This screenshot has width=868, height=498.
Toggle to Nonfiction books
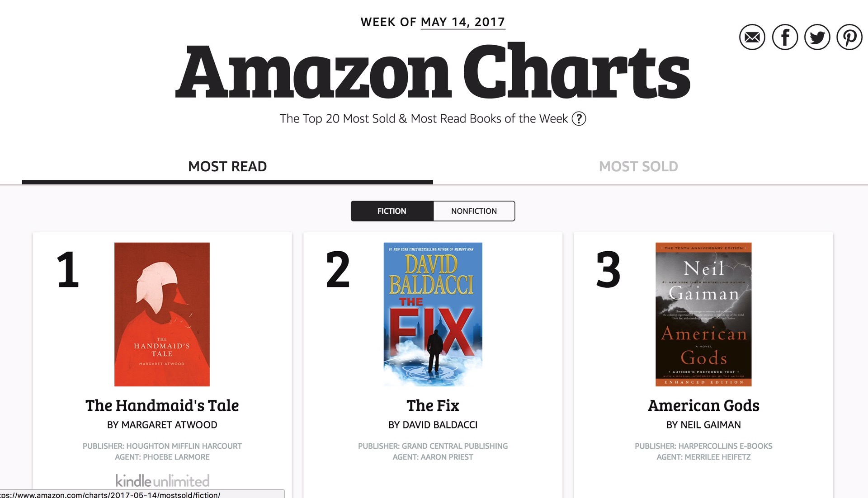(x=474, y=211)
